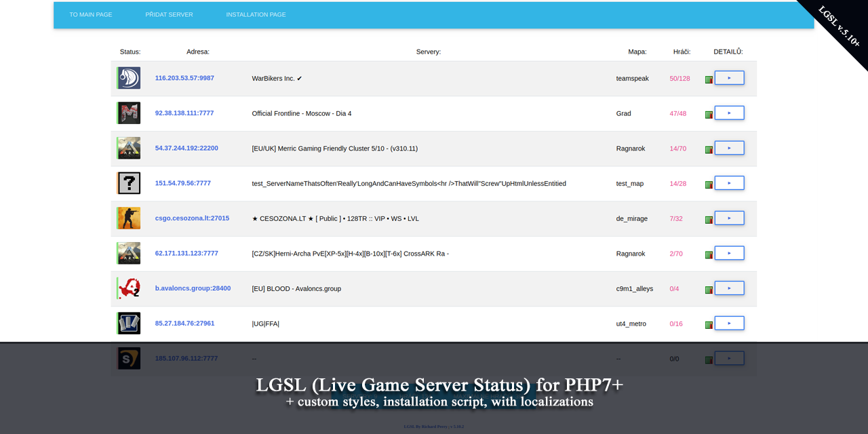Show details for CESOZONA.LT server
Image resolution: width=868 pixels, height=434 pixels.
coord(729,218)
